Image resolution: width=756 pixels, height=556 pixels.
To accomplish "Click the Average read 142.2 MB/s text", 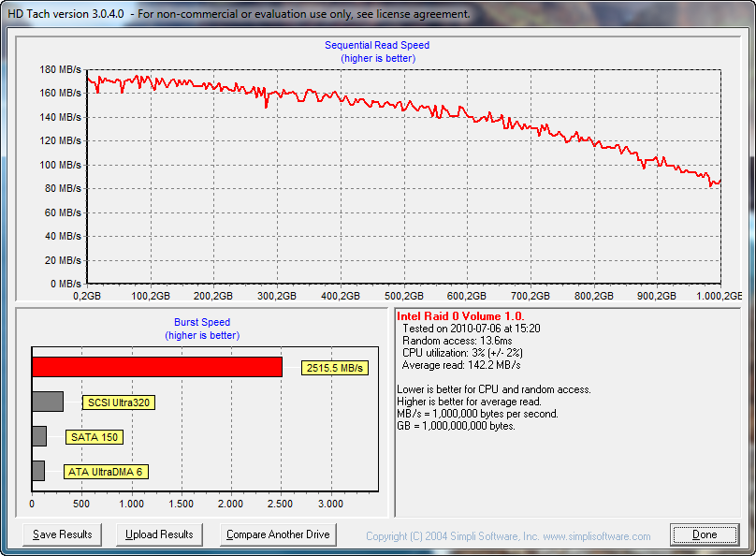I will 461,365.
